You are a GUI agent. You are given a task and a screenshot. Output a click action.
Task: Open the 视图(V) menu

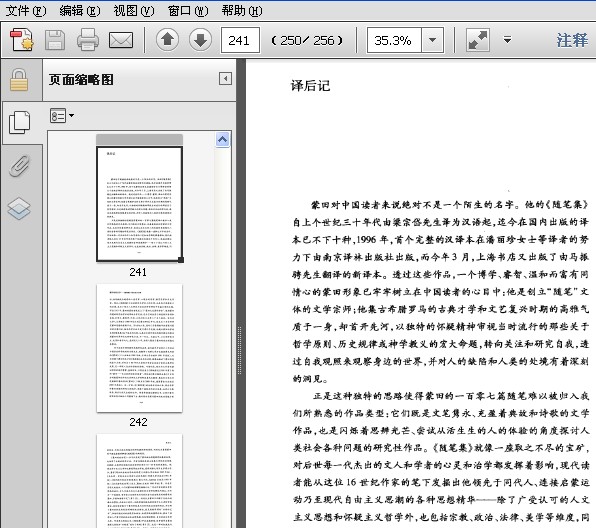point(134,11)
